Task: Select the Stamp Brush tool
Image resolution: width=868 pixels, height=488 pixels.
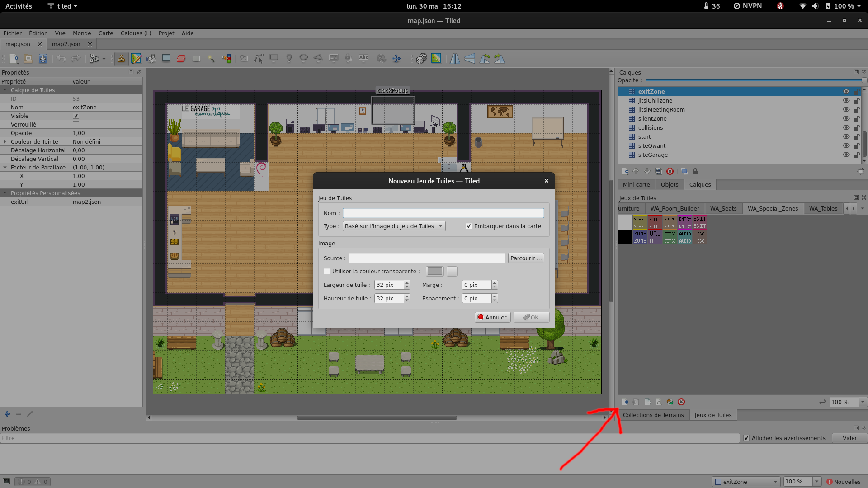Action: tap(121, 59)
